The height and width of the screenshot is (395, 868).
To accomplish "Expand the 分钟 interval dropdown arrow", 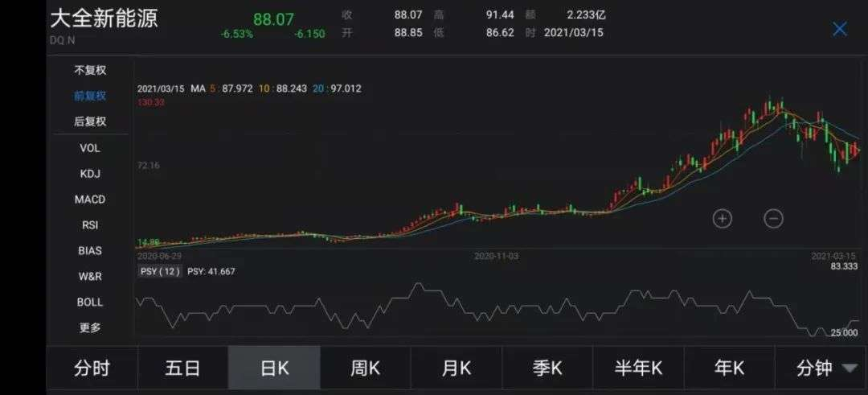I will (849, 368).
